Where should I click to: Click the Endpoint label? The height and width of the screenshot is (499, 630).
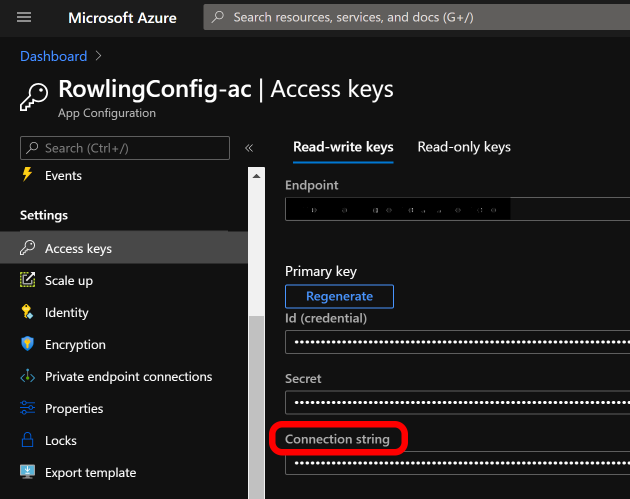[x=312, y=185]
